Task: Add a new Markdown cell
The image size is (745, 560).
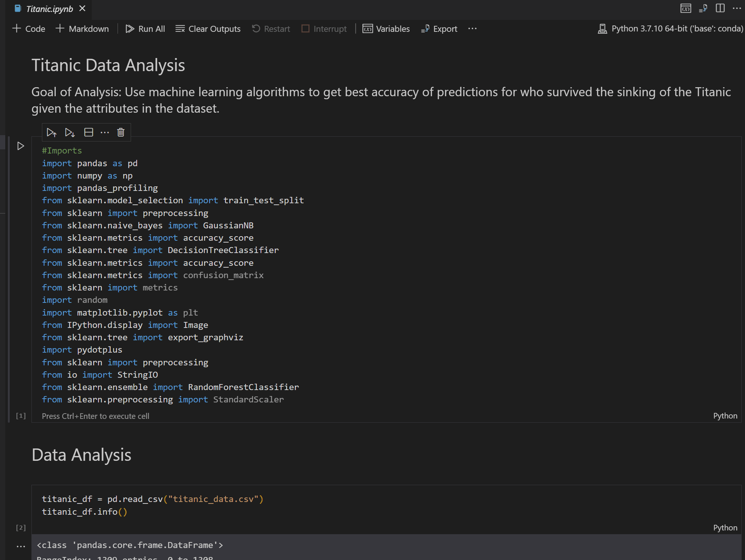Action: 82,29
